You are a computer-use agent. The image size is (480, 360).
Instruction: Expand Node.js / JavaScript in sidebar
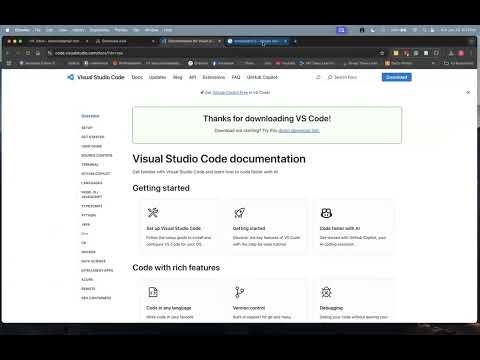coord(92,194)
